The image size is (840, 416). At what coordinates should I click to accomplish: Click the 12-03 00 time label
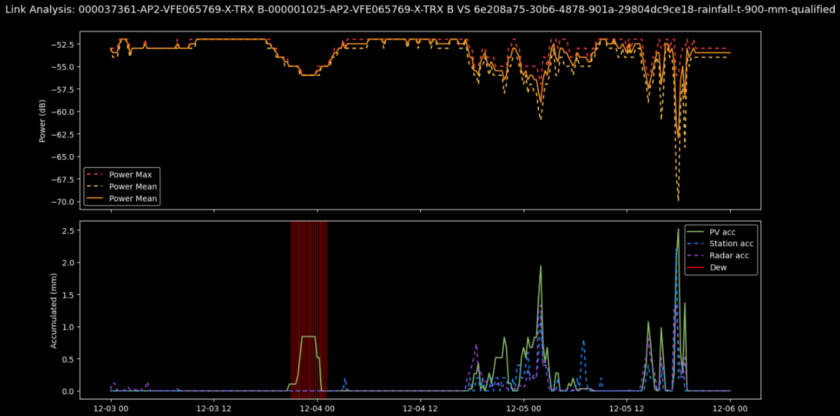click(111, 408)
